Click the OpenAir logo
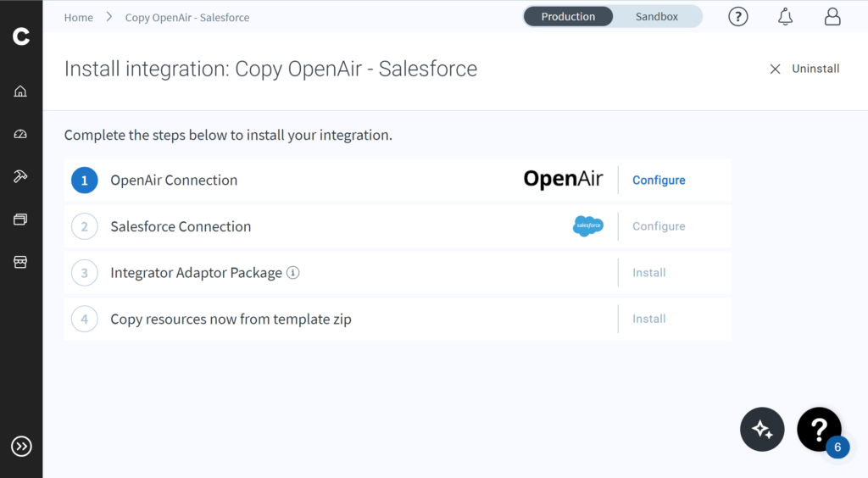The image size is (868, 478). coord(563,180)
